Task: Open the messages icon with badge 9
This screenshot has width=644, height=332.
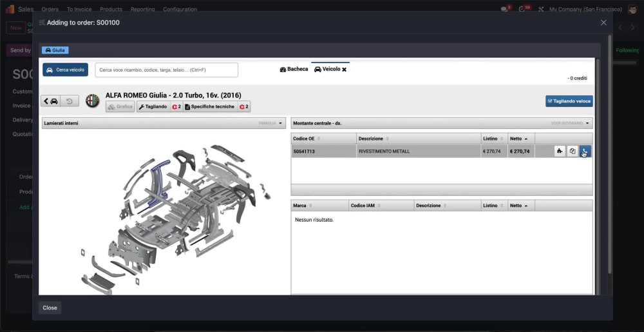Action: 506,8
